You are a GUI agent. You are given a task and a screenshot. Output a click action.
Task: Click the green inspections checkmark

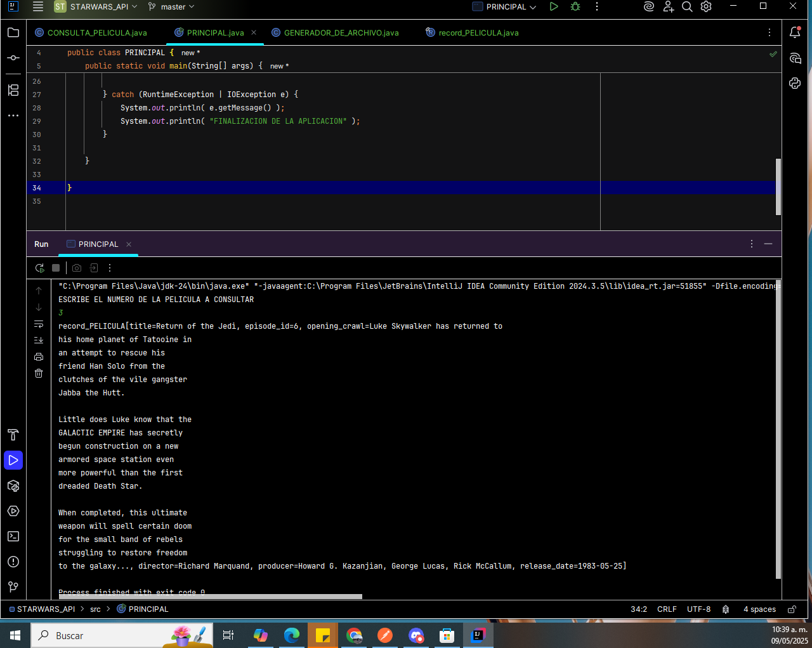pyautogui.click(x=773, y=54)
